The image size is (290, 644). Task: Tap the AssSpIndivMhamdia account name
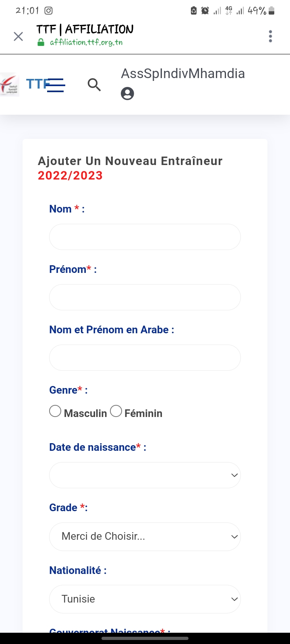[183, 74]
